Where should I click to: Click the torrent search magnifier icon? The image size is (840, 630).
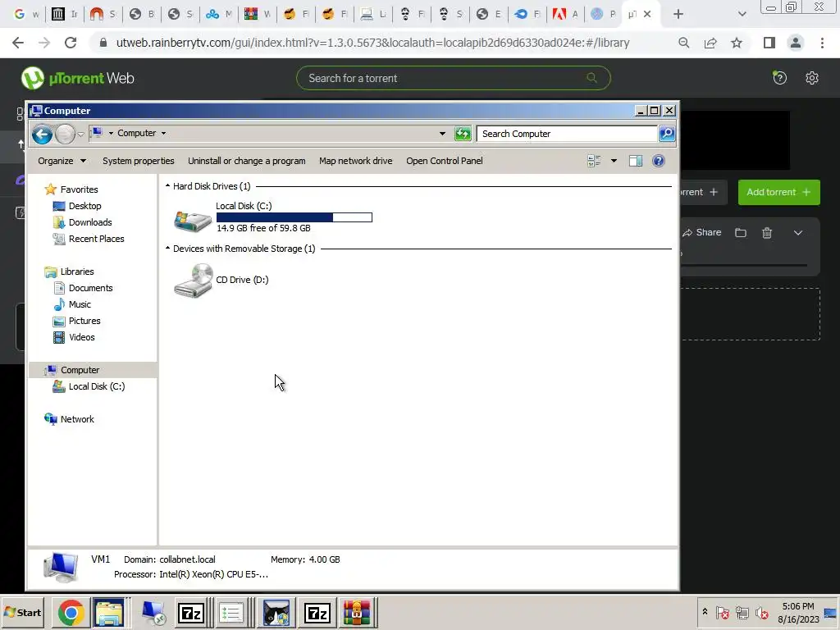[x=591, y=78]
